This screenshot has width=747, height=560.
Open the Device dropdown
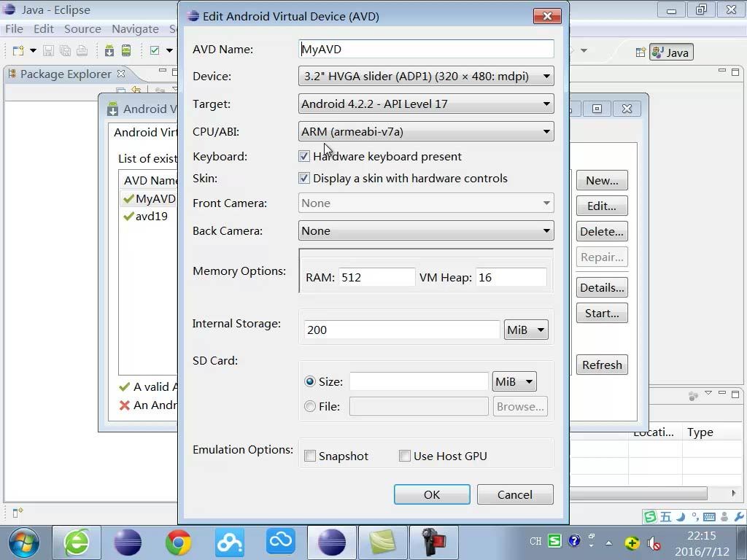[426, 76]
